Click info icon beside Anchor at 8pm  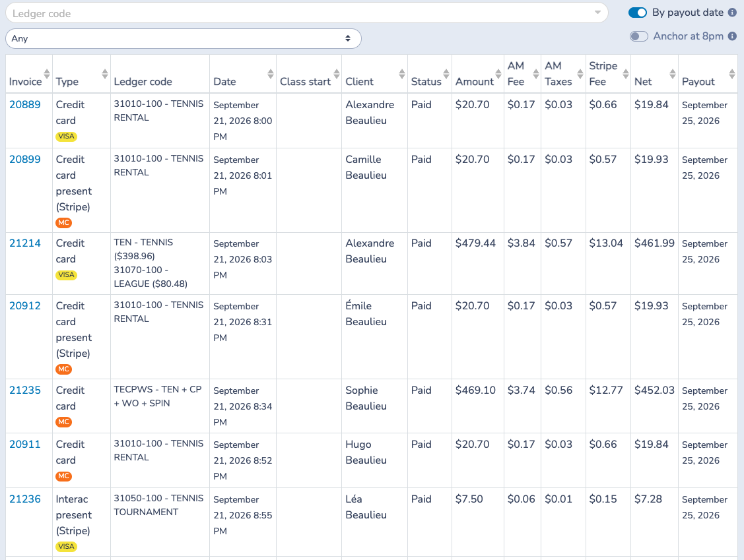coord(732,36)
